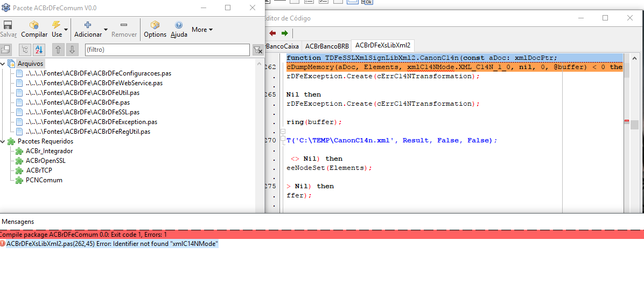Click the red error marker in editor overview
Screen dimensions: 644x281
point(627,121)
